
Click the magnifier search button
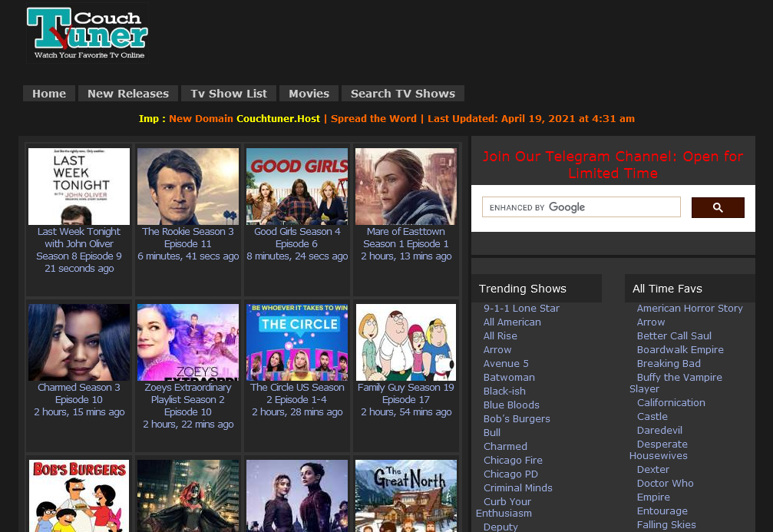pos(718,207)
